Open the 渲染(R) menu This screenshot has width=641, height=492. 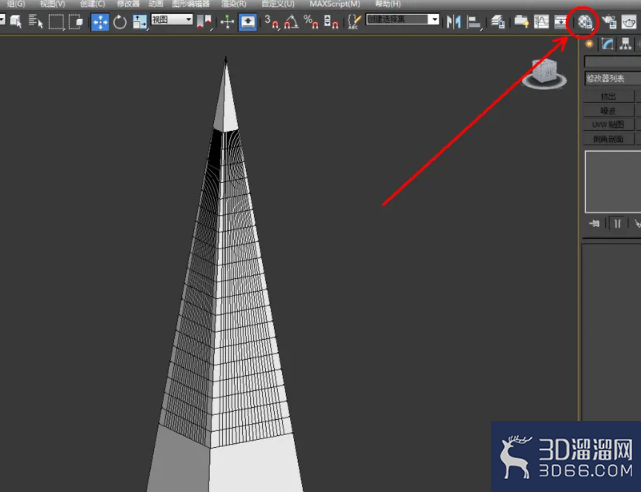[x=234, y=4]
